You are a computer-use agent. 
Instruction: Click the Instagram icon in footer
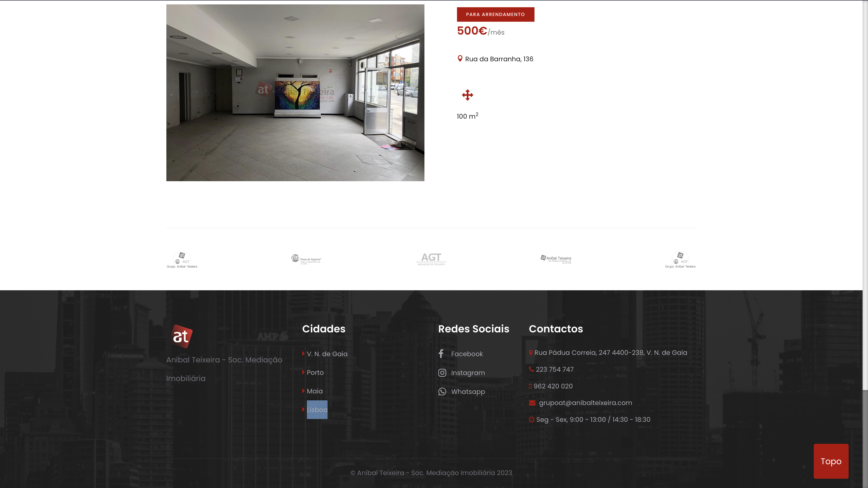coord(442,373)
